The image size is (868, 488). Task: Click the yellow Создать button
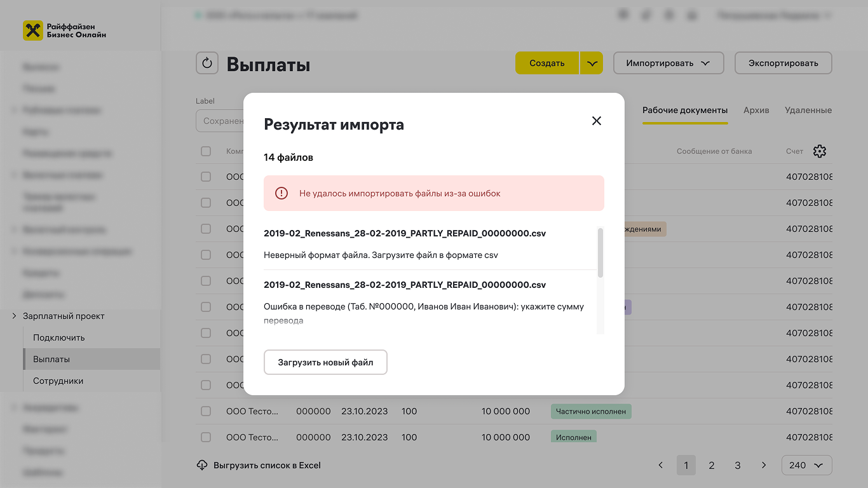click(x=547, y=63)
